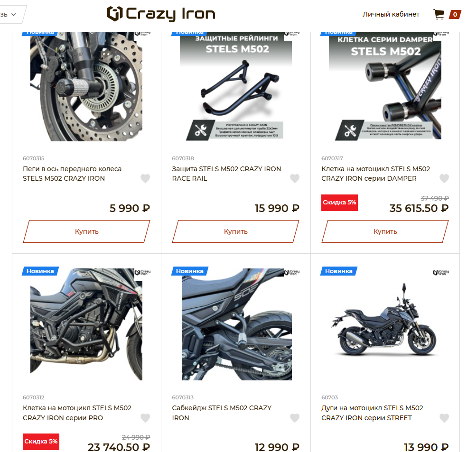The image size is (476, 452).
Task: Add DAMPER series cage to favorites
Action: [x=444, y=178]
